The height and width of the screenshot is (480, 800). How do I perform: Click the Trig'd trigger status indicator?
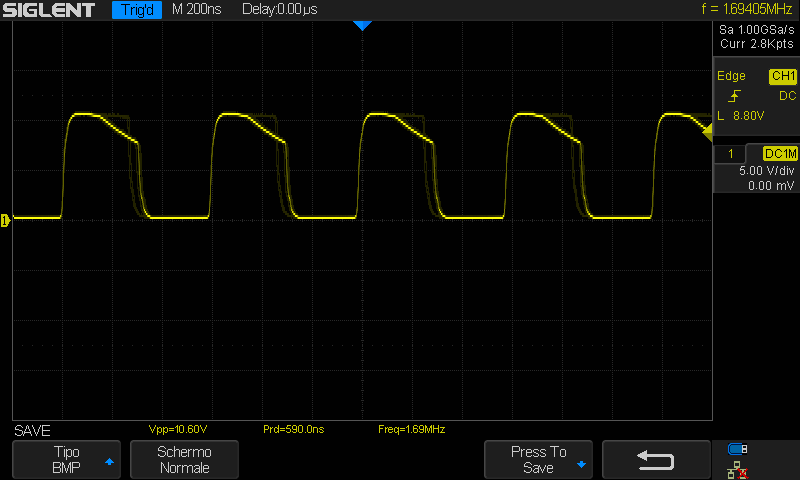tap(137, 10)
